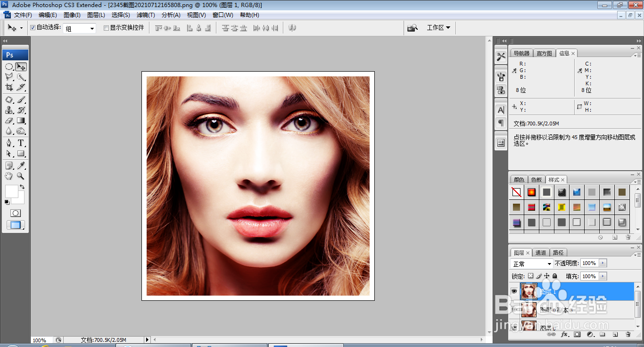Image resolution: width=644 pixels, height=347 pixels.
Task: Select the Crop tool
Action: [x=9, y=87]
